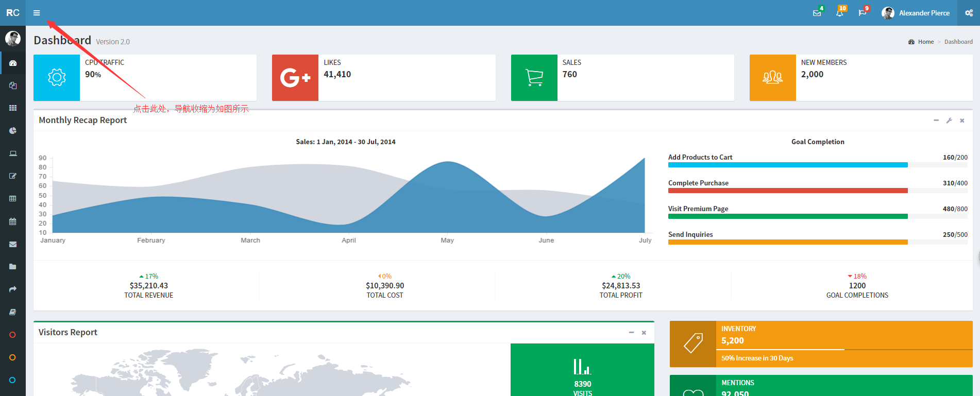
Task: Open the forms edit icon in sidebar
Action: (x=13, y=176)
